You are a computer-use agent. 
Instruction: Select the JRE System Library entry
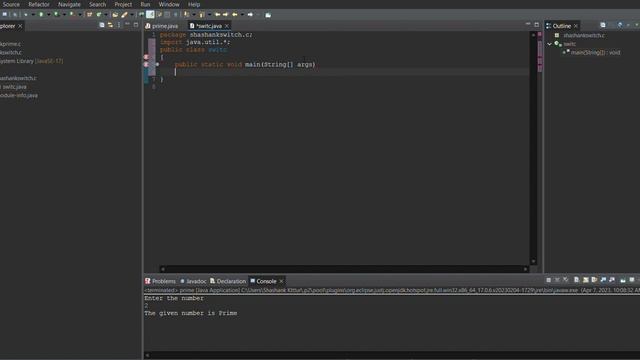click(31, 61)
